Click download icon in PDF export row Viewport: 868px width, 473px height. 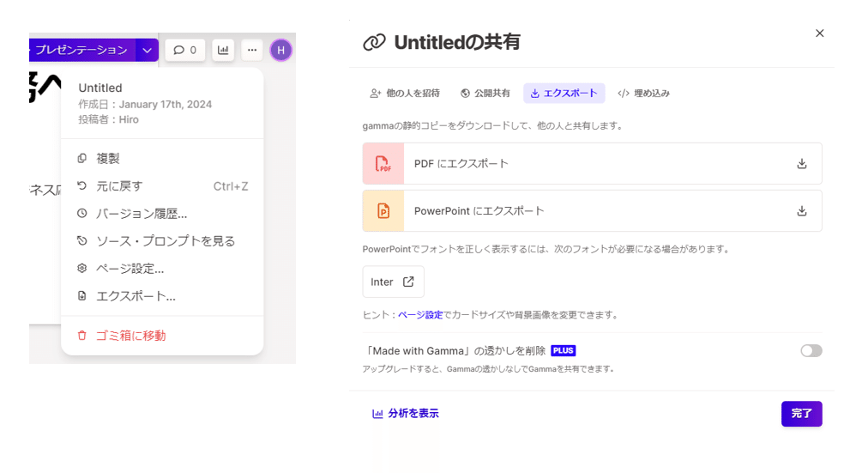tap(802, 164)
